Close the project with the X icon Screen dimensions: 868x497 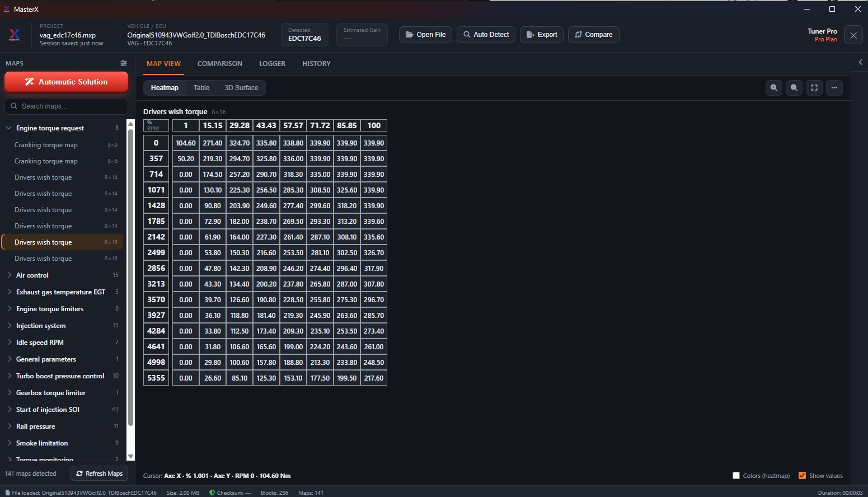coord(853,35)
